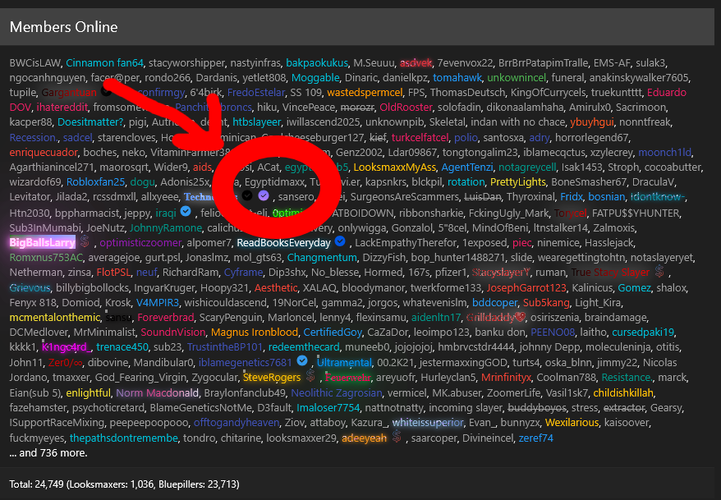Open the LooksmaxxMyAss member profile
This screenshot has height=500, width=721.
coord(393,168)
